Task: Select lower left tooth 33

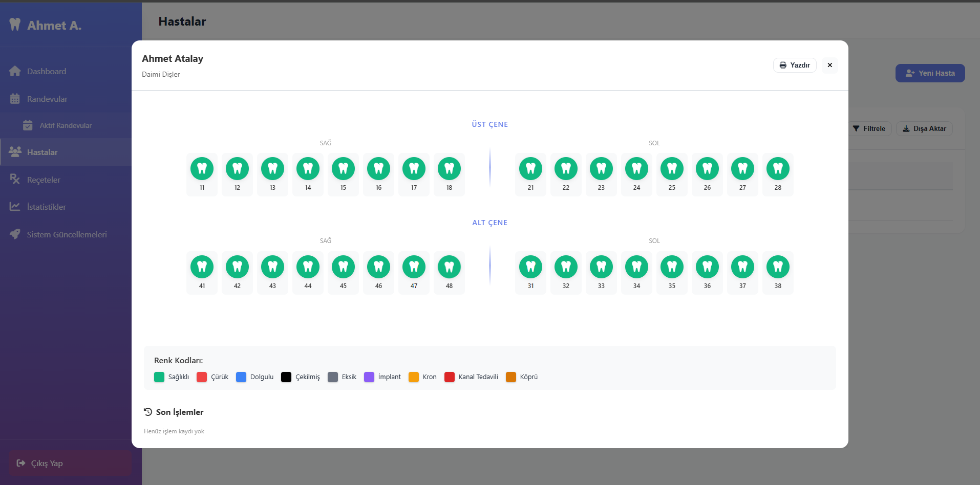Action: [x=601, y=272]
